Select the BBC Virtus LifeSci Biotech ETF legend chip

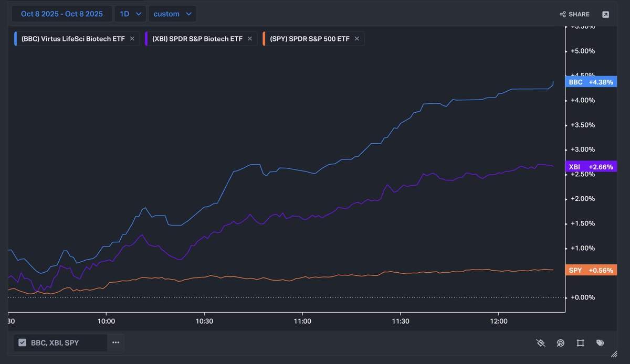76,38
